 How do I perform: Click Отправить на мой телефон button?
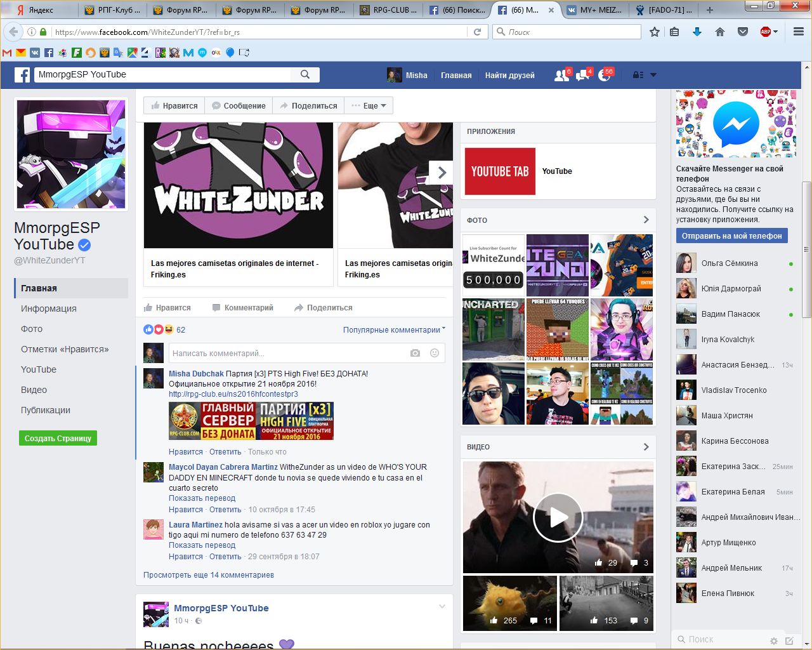(x=731, y=235)
